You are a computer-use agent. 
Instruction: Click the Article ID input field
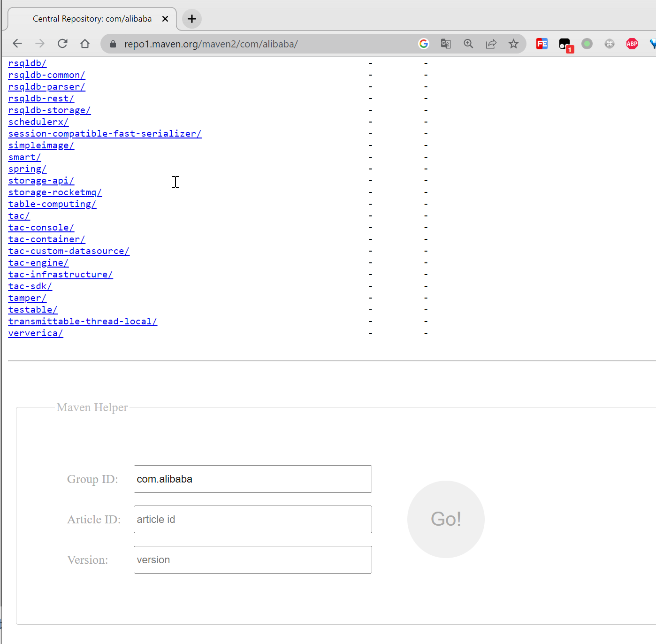(253, 520)
